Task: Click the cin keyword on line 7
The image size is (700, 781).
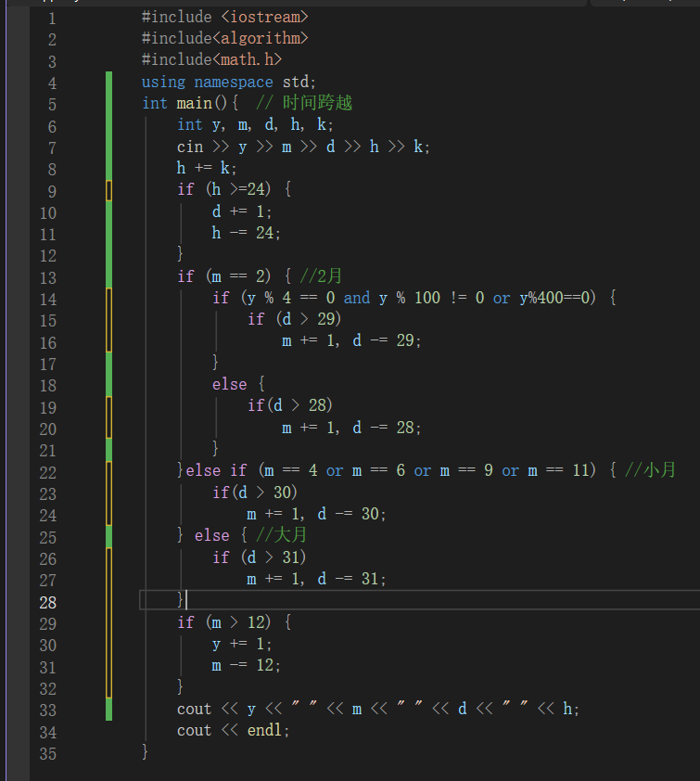Action: [x=190, y=147]
